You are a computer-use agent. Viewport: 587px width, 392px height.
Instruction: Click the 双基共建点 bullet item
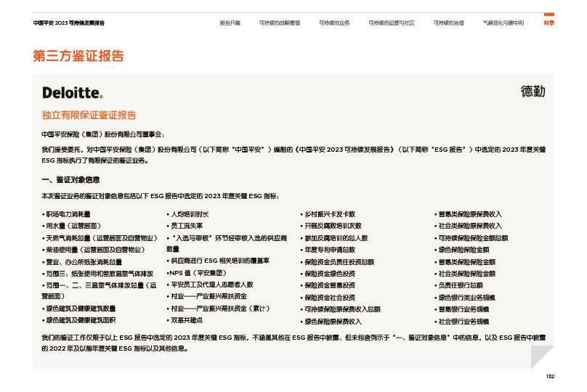tap(185, 320)
